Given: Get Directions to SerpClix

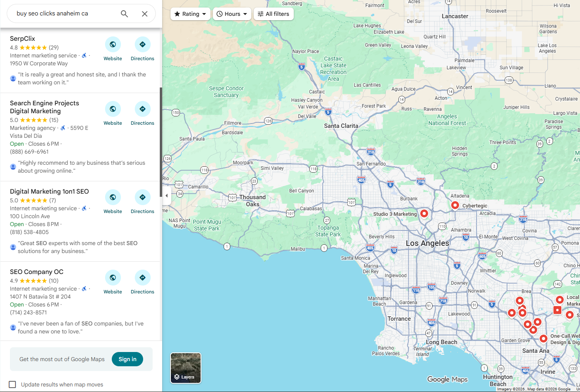Looking at the screenshot, I should point(142,45).
